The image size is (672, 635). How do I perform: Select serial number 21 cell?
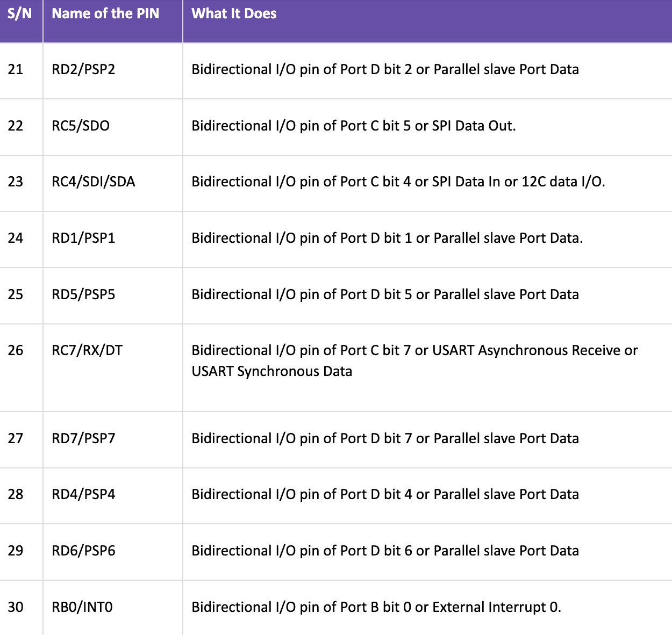16,70
